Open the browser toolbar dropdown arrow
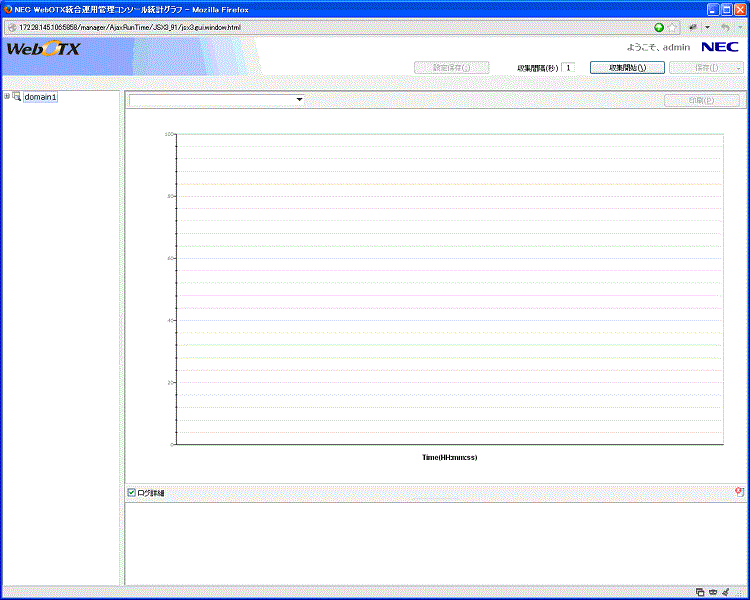The height and width of the screenshot is (600, 750). [707, 27]
